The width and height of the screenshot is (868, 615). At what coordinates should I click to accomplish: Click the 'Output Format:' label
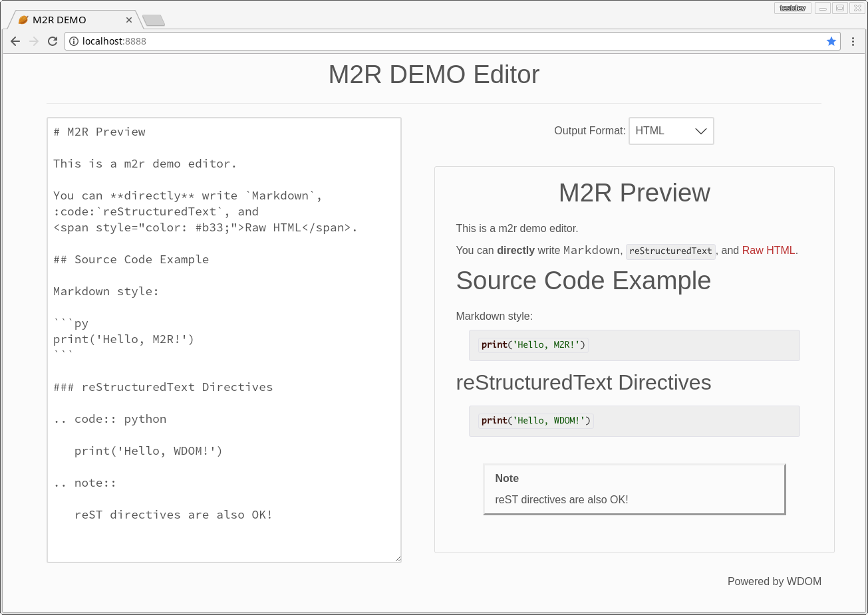click(589, 131)
